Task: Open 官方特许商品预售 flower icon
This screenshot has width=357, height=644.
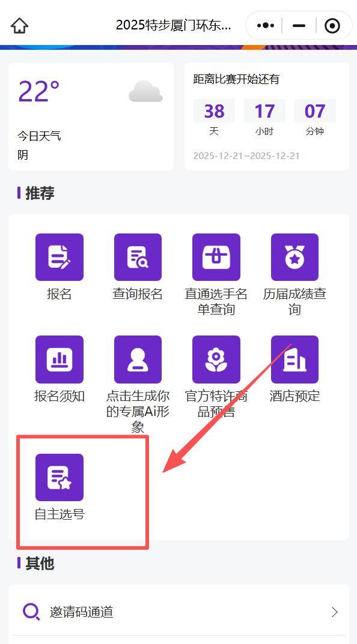Action: 216,360
